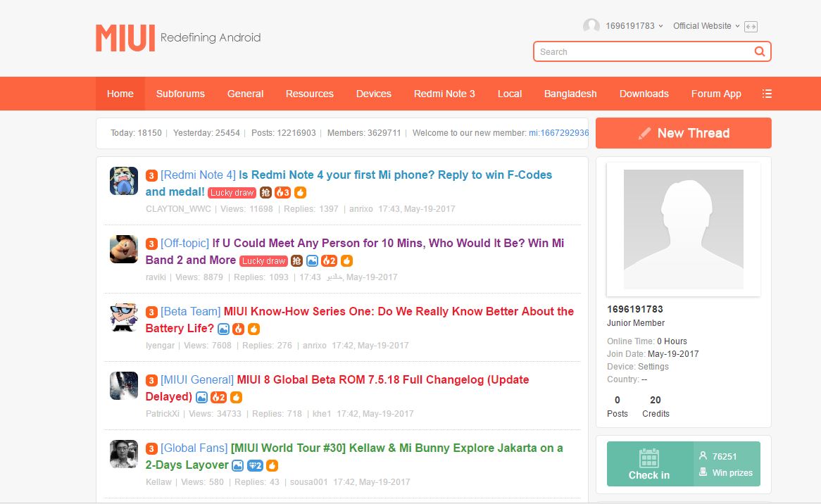Click into the Search input field
Screen dimensions: 821x504
click(x=641, y=51)
